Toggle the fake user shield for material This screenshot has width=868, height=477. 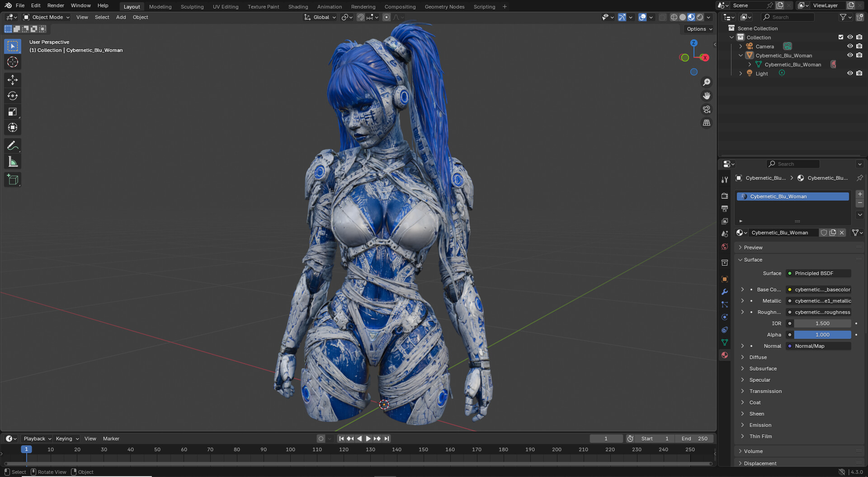click(824, 233)
